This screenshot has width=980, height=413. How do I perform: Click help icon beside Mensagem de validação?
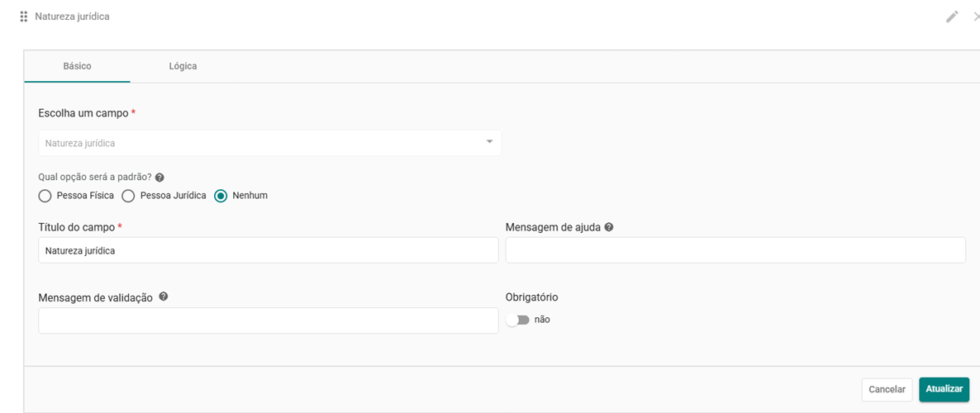163,297
